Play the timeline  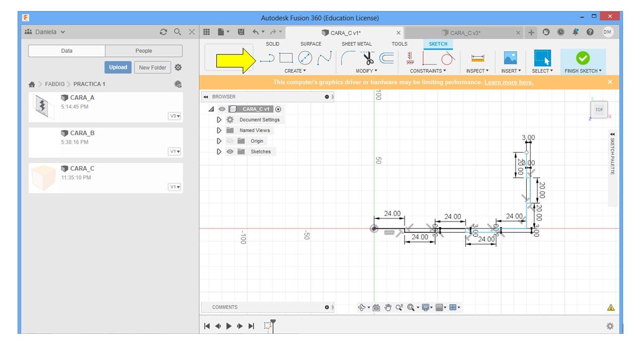tap(229, 326)
